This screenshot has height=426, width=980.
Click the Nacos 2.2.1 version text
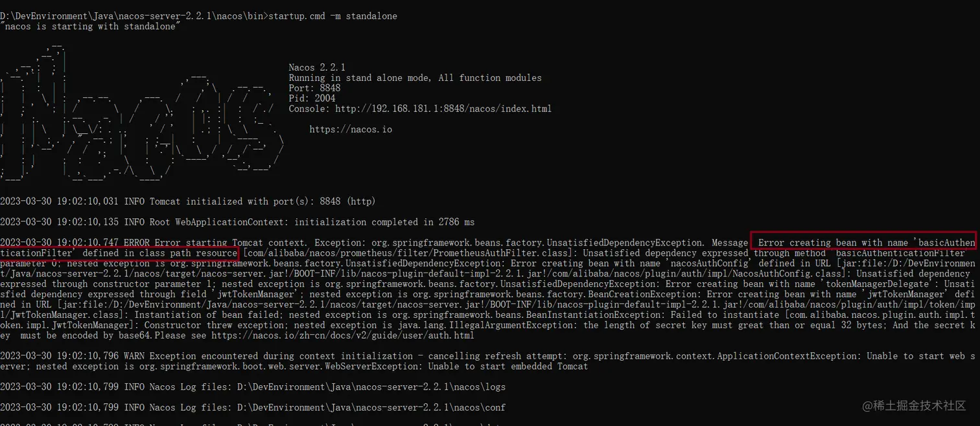click(x=317, y=67)
